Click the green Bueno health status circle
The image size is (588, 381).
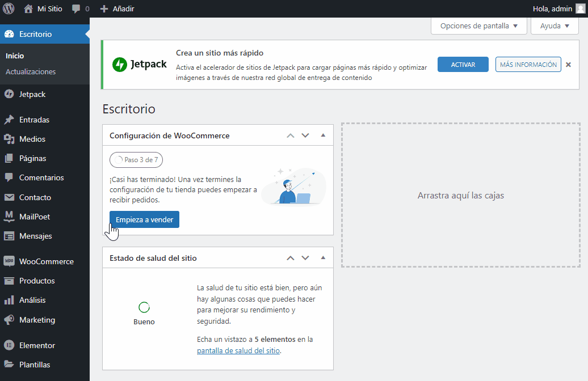click(144, 307)
